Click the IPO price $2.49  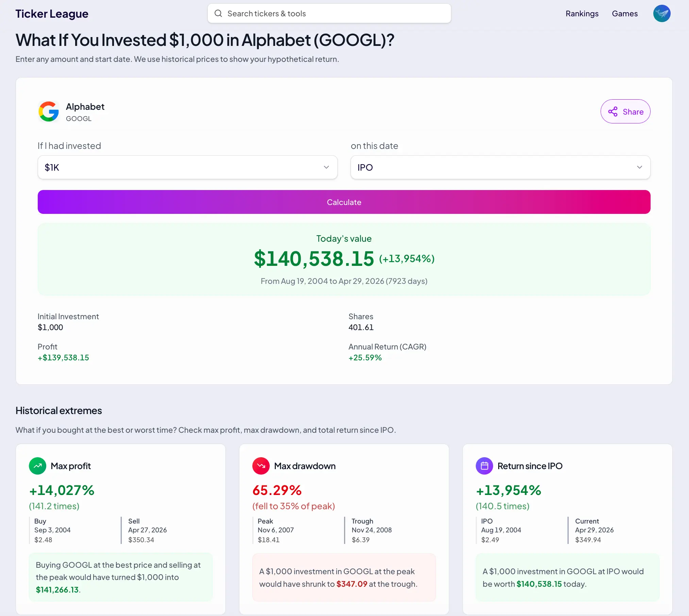click(x=490, y=540)
